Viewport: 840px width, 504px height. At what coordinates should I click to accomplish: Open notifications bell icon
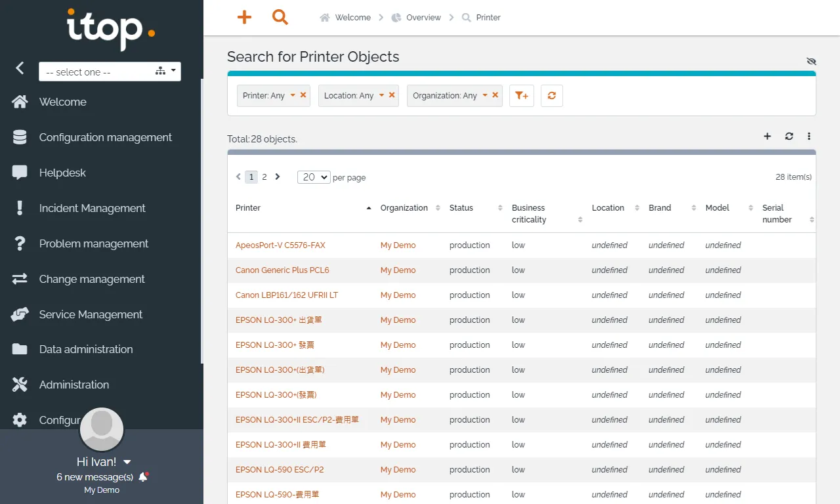coord(144,477)
